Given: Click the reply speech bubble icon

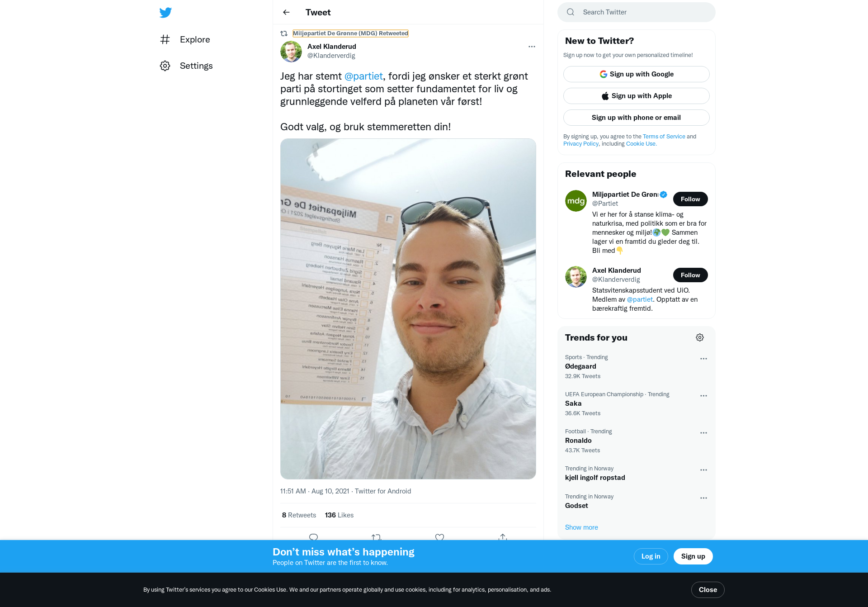Looking at the screenshot, I should (313, 537).
